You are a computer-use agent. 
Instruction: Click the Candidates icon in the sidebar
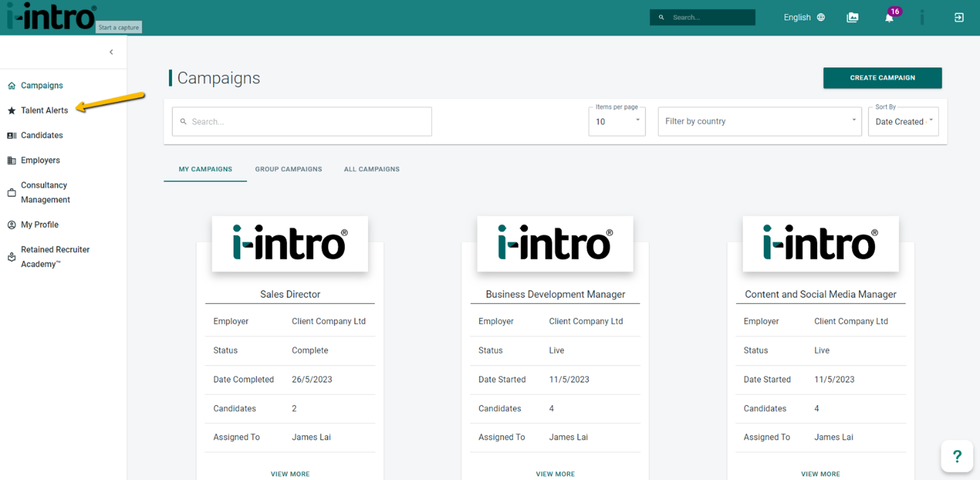pyautogui.click(x=12, y=135)
